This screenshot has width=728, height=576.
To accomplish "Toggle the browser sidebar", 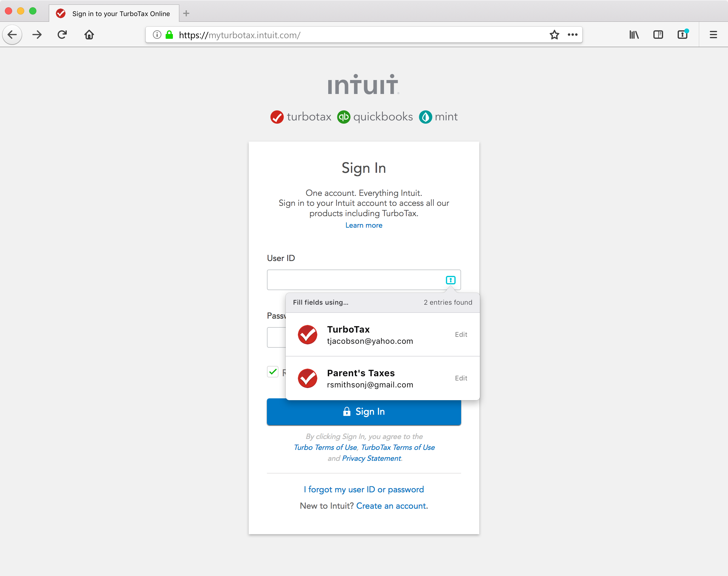I will pos(658,34).
